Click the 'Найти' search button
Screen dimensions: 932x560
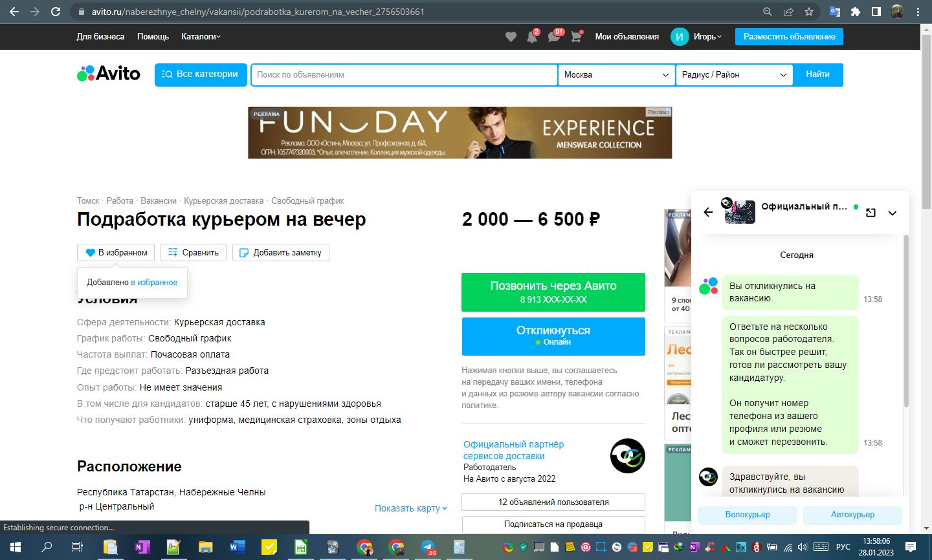click(818, 74)
